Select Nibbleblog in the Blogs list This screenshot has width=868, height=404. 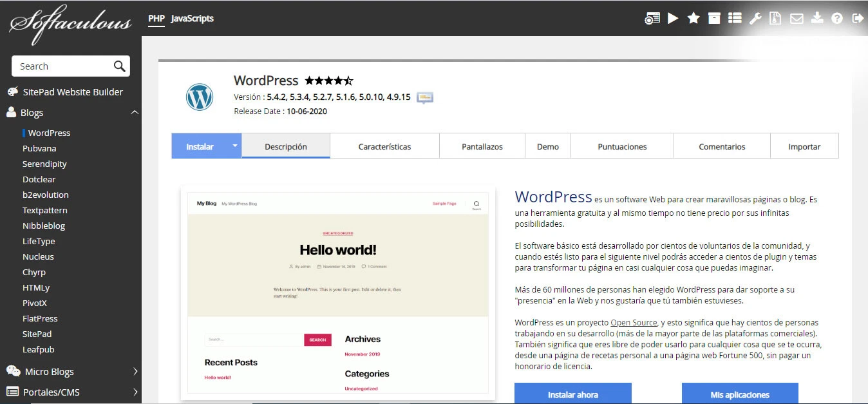click(x=44, y=226)
